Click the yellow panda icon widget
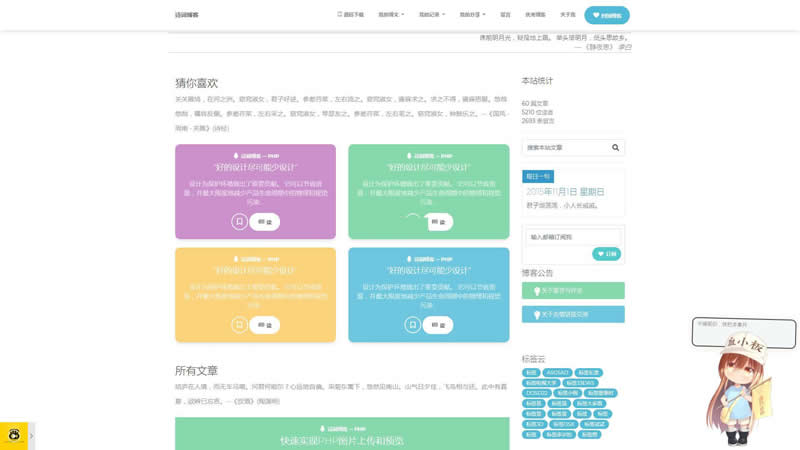The height and width of the screenshot is (450, 800). click(x=14, y=436)
